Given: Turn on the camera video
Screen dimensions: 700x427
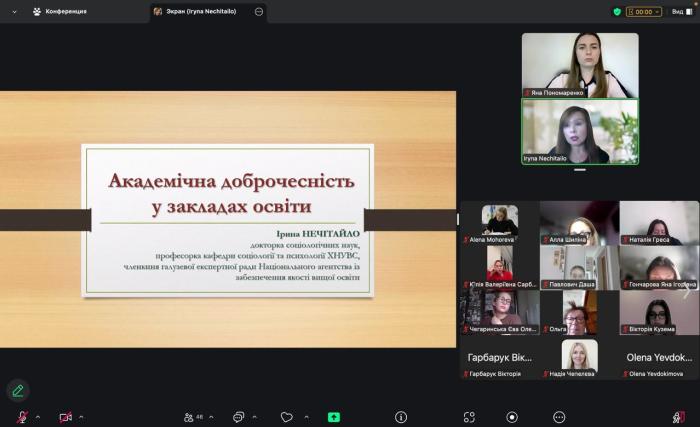Looking at the screenshot, I should 65,417.
